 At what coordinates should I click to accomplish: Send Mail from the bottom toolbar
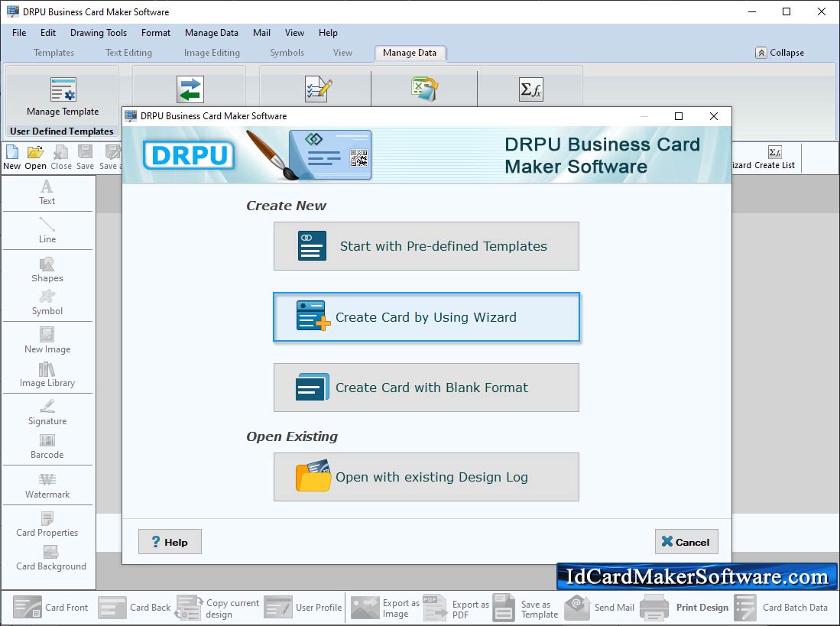pos(599,607)
